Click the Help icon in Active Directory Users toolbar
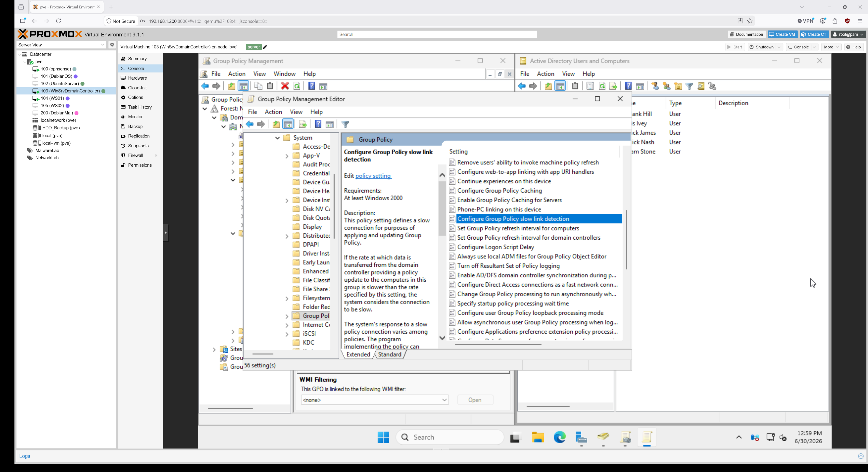 pos(628,86)
